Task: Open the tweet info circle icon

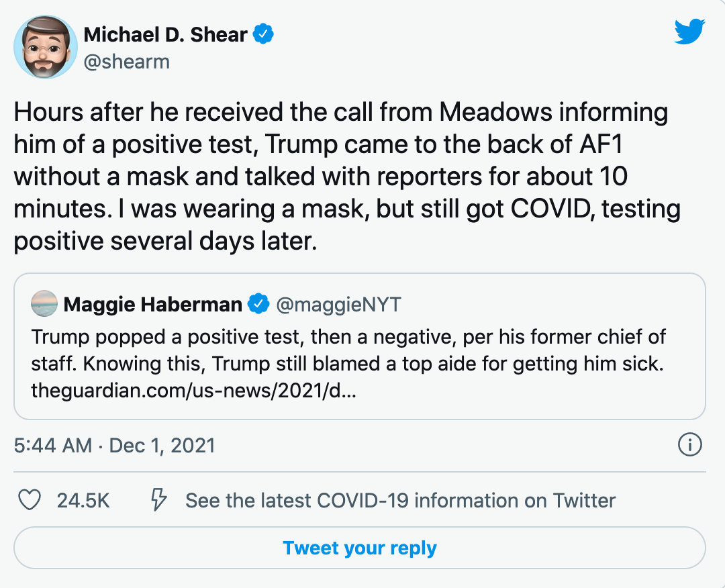Action: click(x=690, y=444)
